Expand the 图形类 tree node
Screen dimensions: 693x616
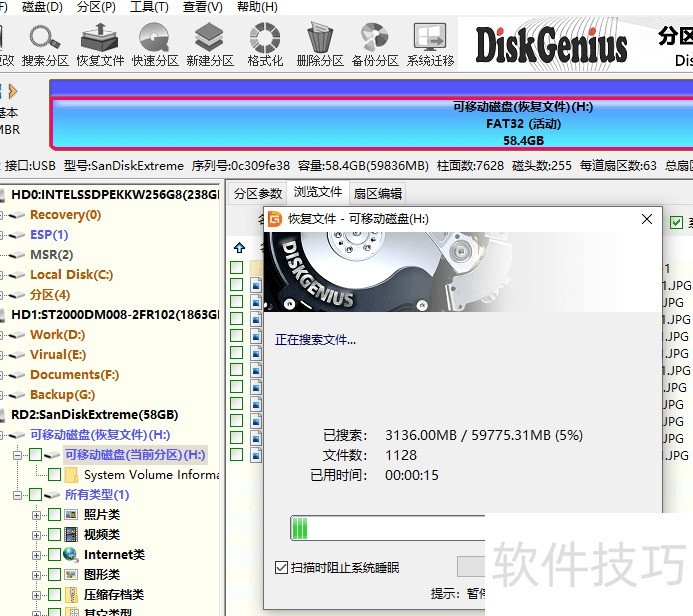pyautogui.click(x=36, y=575)
